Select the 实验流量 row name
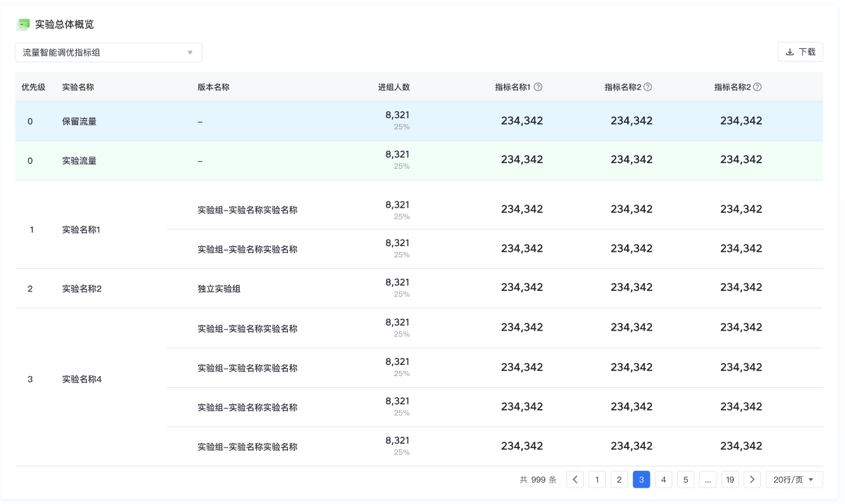This screenshot has height=504, width=845. coord(79,160)
